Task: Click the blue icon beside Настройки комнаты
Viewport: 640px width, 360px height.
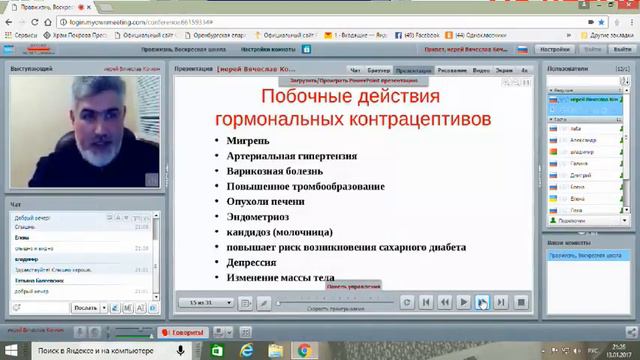Action: [x=307, y=49]
